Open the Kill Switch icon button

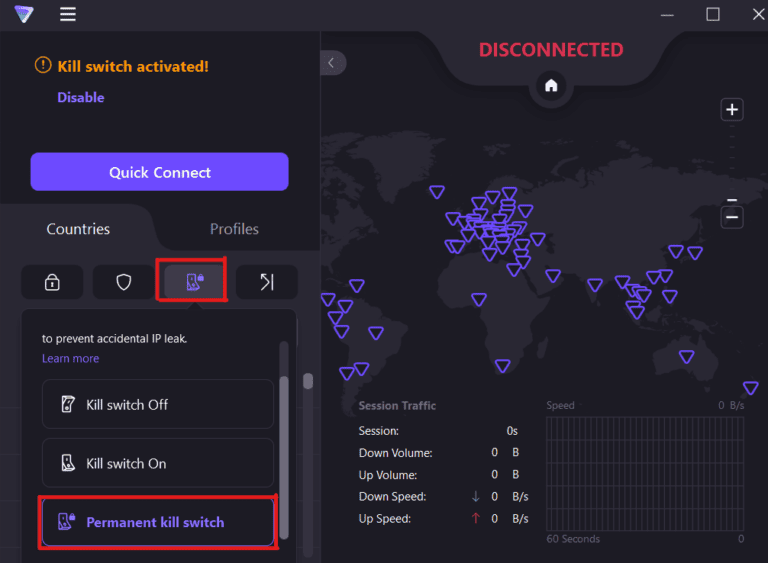click(195, 281)
